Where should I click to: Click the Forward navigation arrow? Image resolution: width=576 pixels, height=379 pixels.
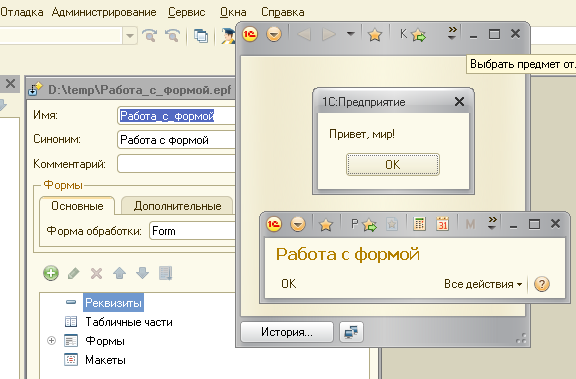click(x=328, y=35)
